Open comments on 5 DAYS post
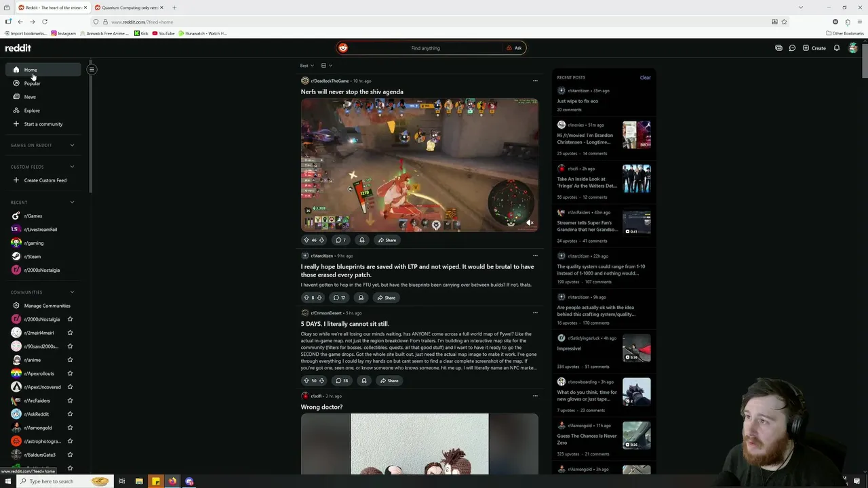The width and height of the screenshot is (868, 488). 341,381
